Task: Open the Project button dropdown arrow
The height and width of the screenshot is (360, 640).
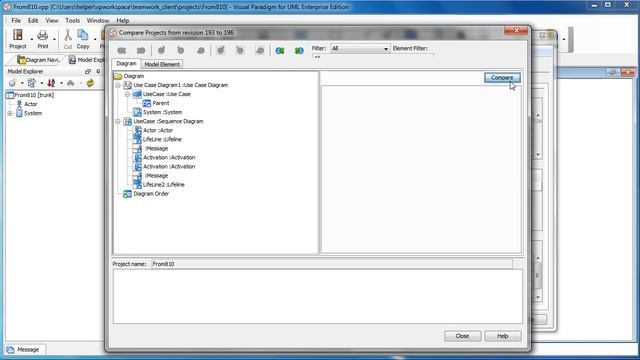Action: [x=31, y=39]
